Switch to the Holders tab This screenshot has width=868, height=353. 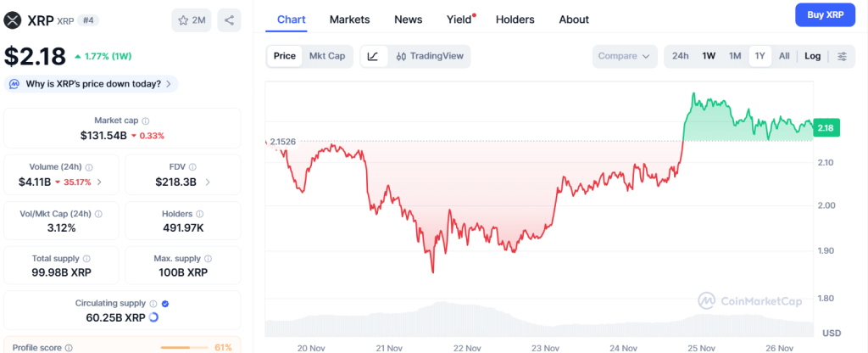515,19
